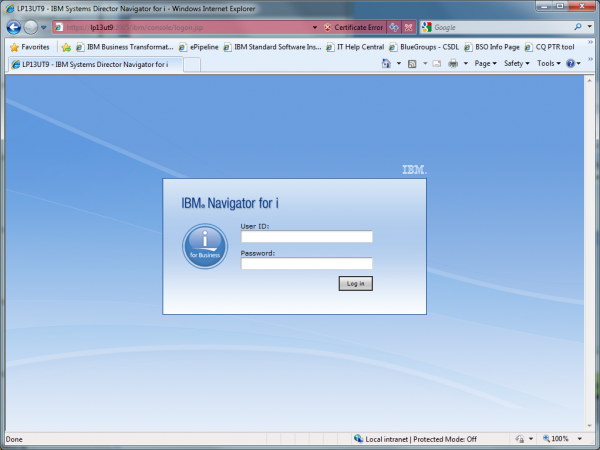The width and height of the screenshot is (600, 450).
Task: Open a new blank tab
Action: pyautogui.click(x=192, y=65)
